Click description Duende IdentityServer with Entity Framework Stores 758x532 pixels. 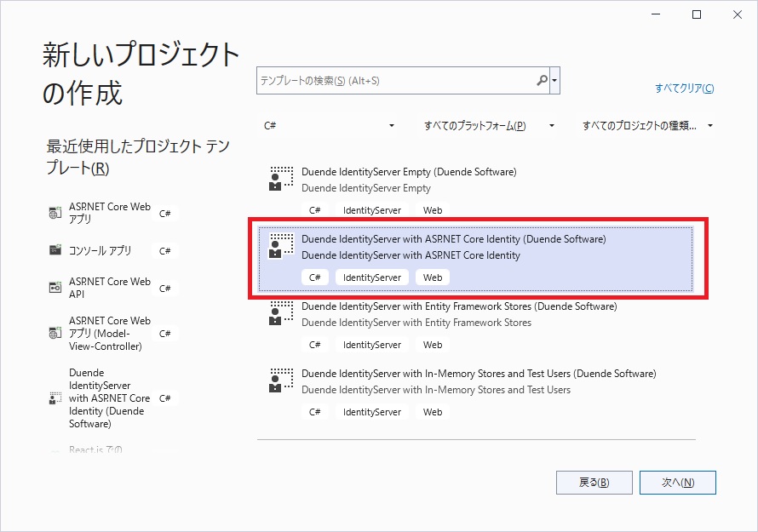pos(416,323)
